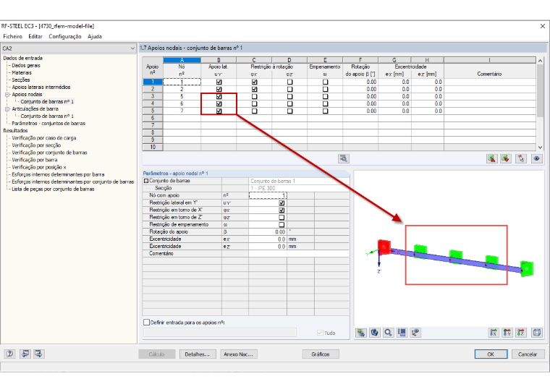The image size is (550, 392).
Task: Toggle Apoio lat. checkbox for support 2
Action: click(x=219, y=89)
